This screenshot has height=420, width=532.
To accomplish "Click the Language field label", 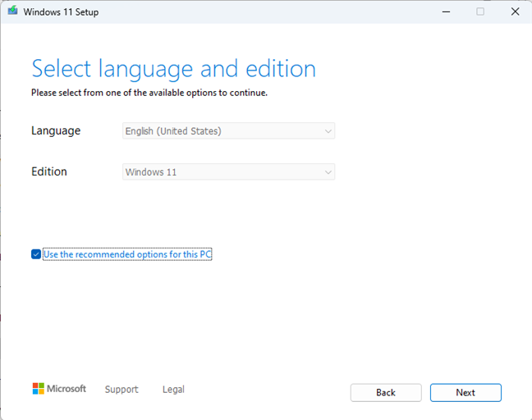I will pyautogui.click(x=56, y=130).
